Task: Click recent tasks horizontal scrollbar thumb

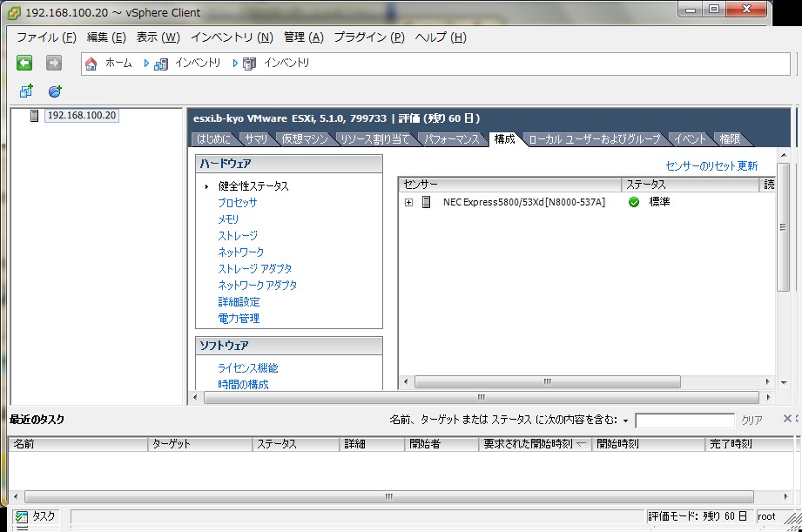Action: point(389,496)
